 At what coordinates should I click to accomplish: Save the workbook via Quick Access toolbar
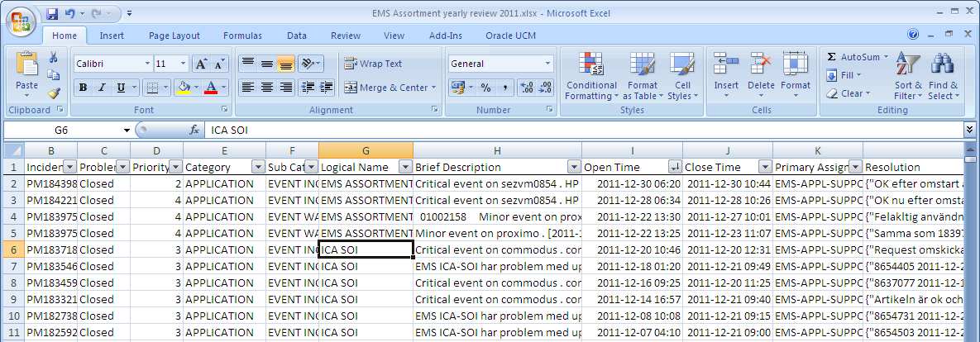tap(52, 13)
